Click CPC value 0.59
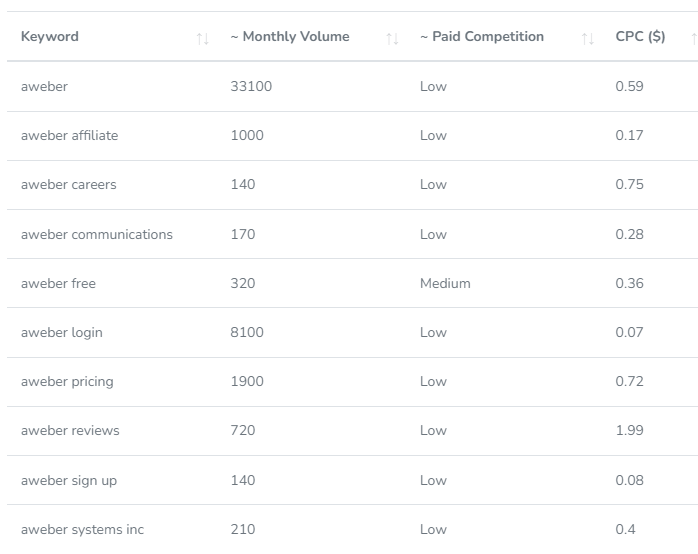 click(629, 86)
